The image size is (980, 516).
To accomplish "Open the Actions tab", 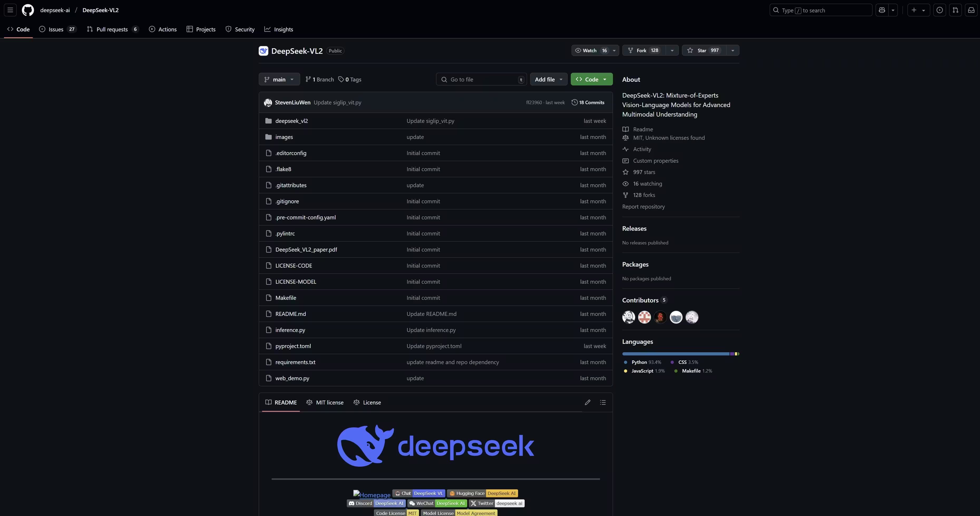I will pyautogui.click(x=163, y=29).
